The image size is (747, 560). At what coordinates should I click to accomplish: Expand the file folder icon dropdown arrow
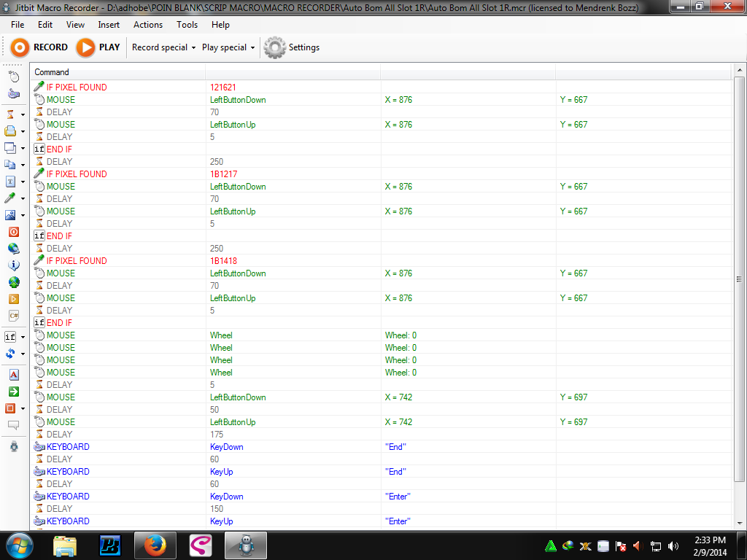pos(23,131)
